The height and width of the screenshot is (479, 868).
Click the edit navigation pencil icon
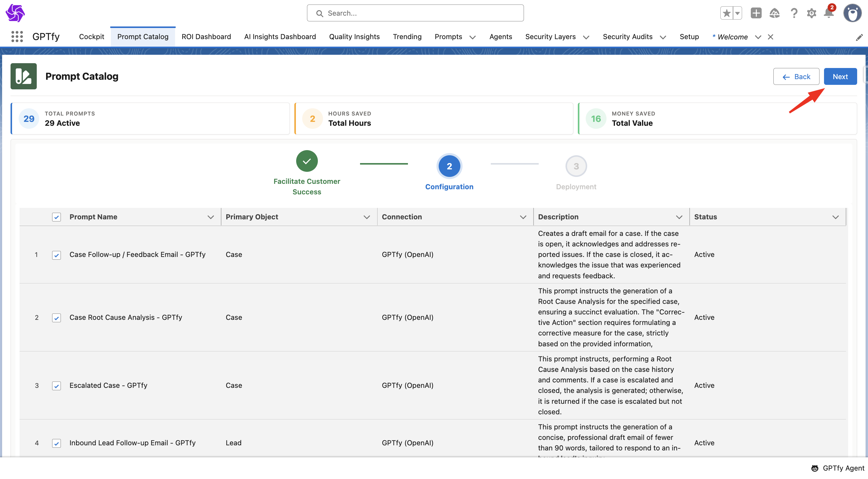(859, 37)
